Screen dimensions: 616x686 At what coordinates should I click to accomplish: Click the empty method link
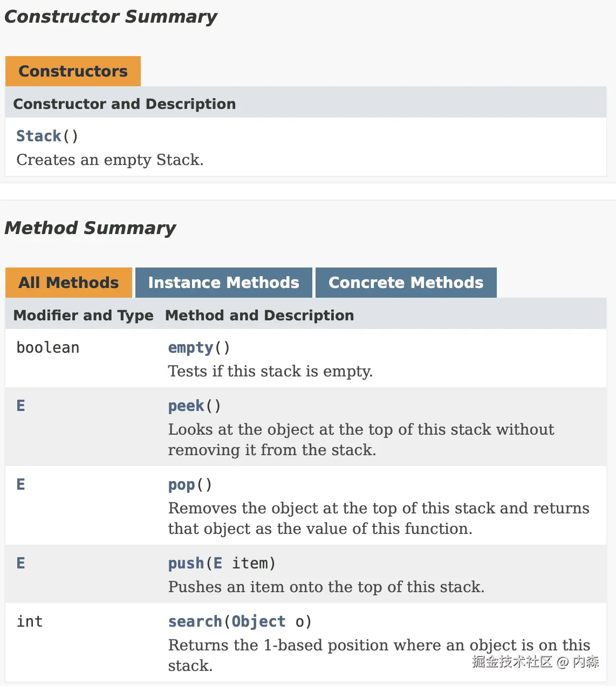tap(190, 348)
